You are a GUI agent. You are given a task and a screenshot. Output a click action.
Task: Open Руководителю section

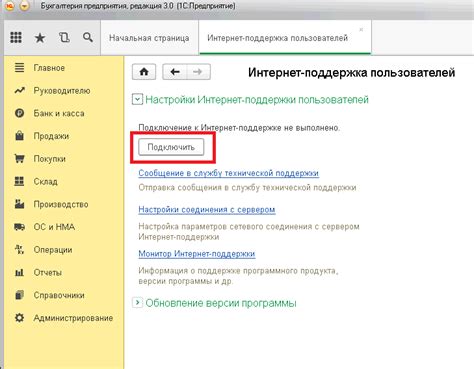[63, 91]
